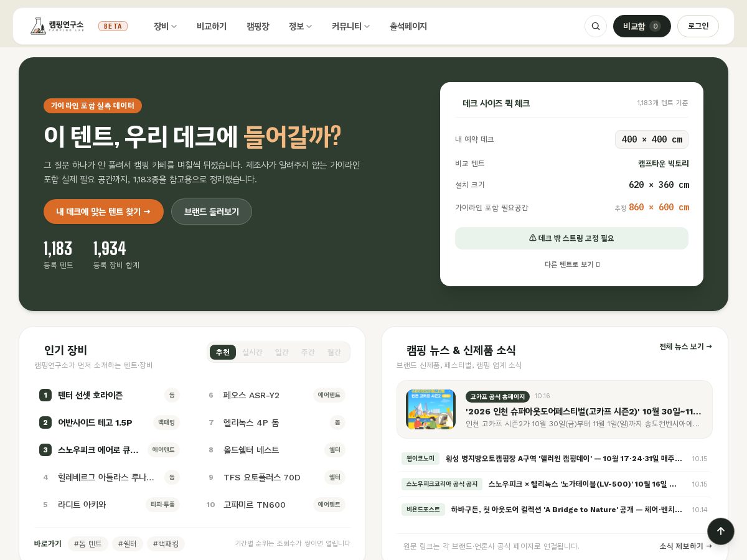Open 힐레베르그 아틀라스 item
The image size is (747, 560).
(x=110, y=477)
